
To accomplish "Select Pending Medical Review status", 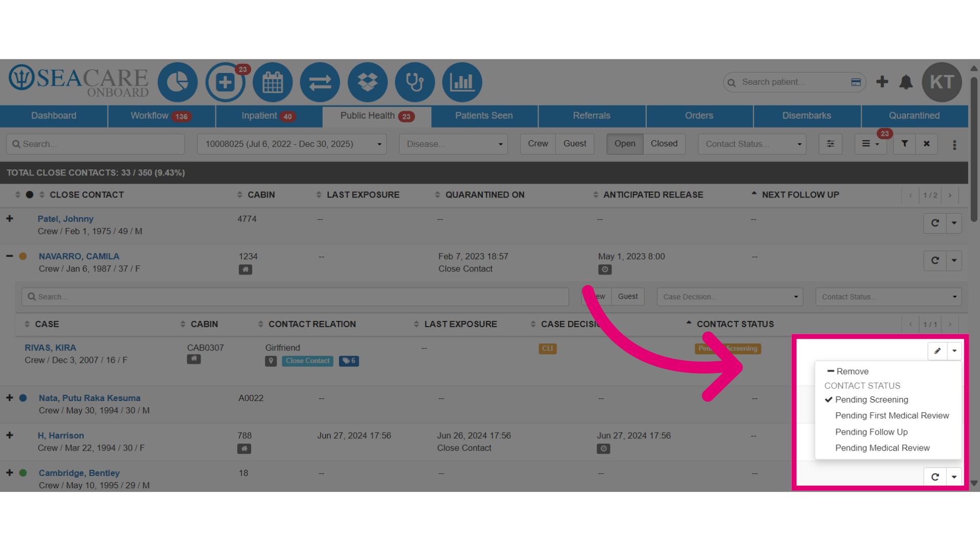I will point(882,448).
